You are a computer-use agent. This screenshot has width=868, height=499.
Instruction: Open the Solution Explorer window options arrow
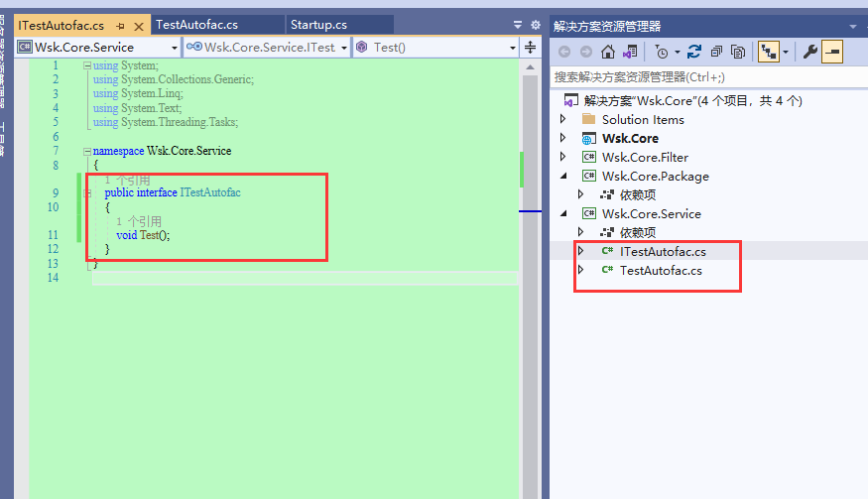[x=852, y=27]
